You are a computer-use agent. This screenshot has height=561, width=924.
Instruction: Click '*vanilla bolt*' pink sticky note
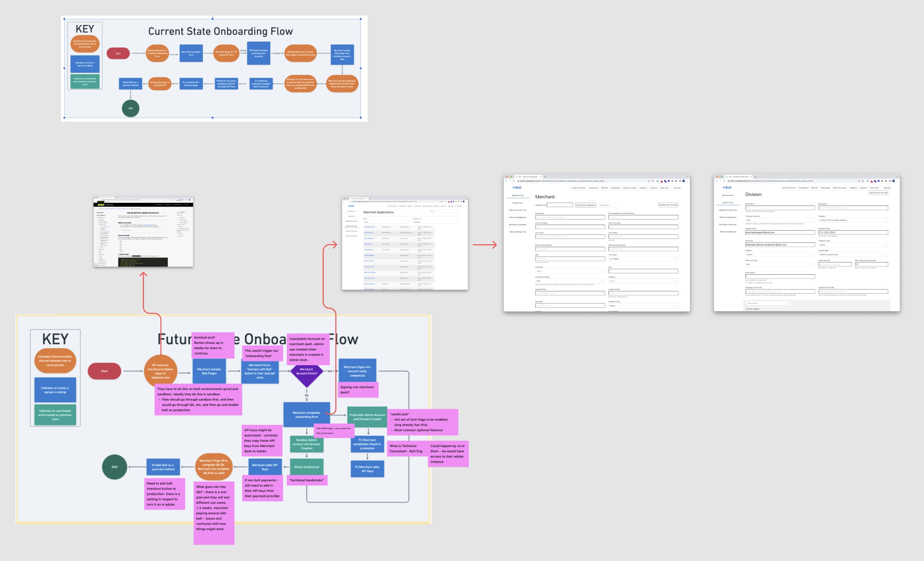pyautogui.click(x=423, y=422)
